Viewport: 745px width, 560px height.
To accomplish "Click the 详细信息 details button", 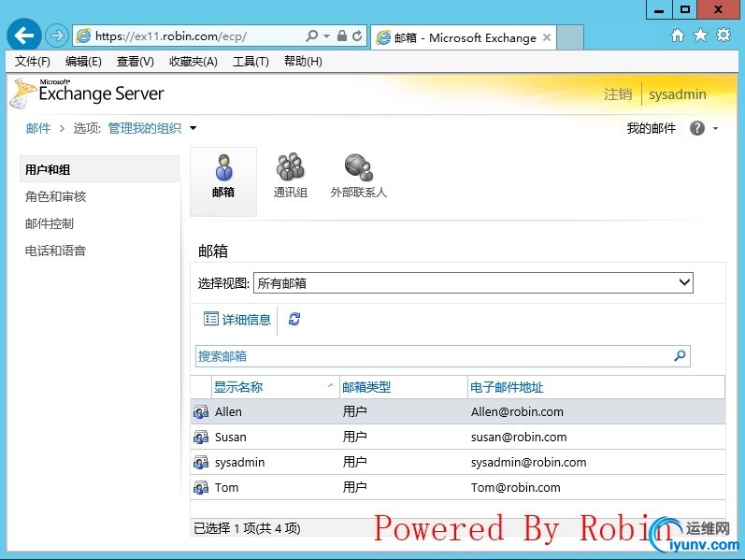I will [237, 320].
